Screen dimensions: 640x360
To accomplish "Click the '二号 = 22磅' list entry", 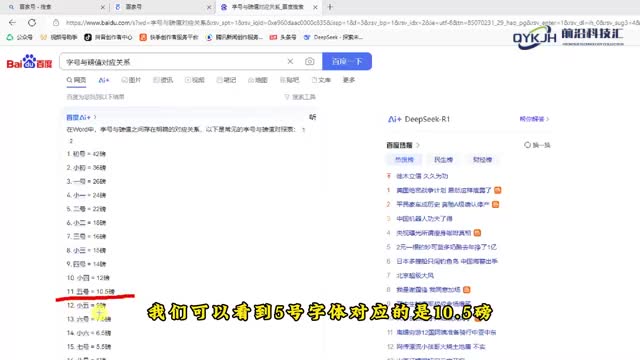I will tap(86, 209).
